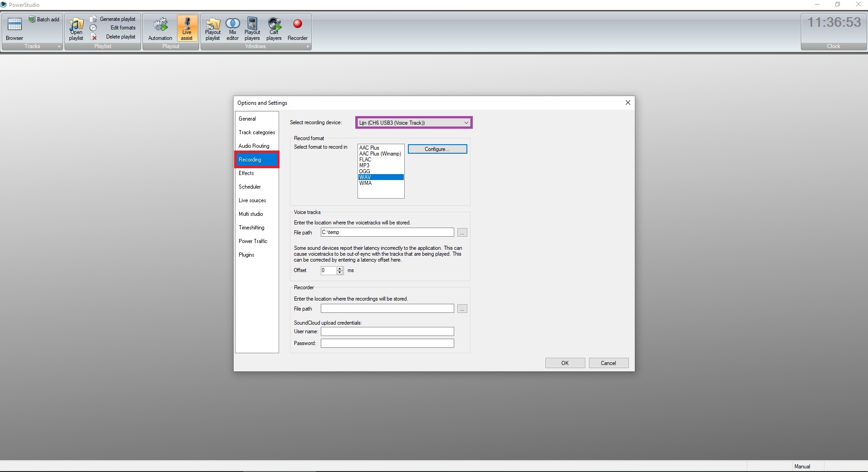
Task: Open the Cart players window
Action: point(274,29)
